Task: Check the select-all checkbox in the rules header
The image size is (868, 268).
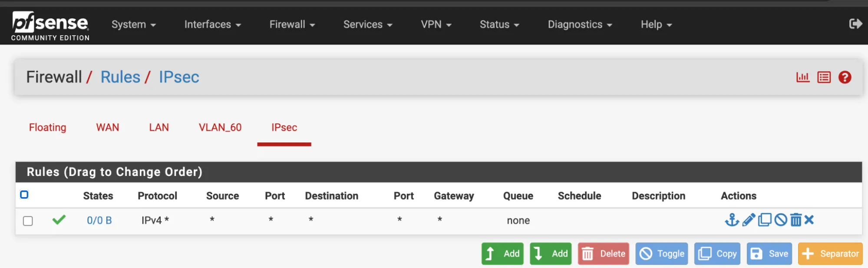Action: [25, 195]
